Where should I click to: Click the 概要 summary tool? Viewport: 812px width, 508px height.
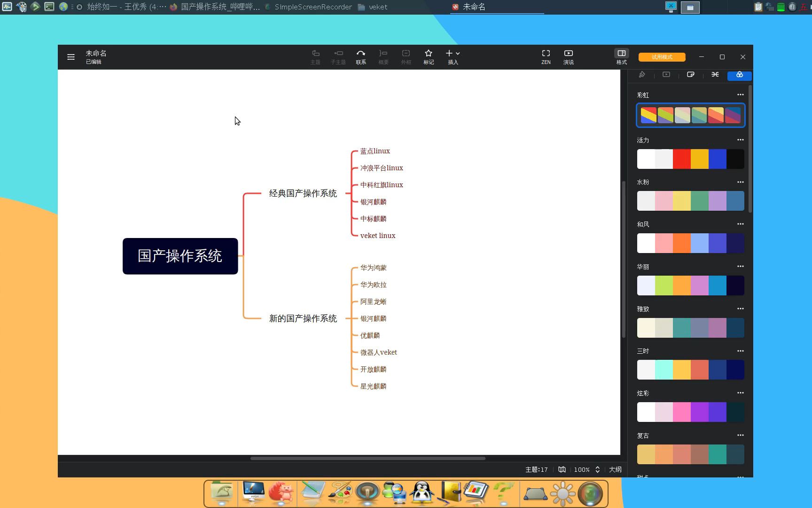click(383, 57)
